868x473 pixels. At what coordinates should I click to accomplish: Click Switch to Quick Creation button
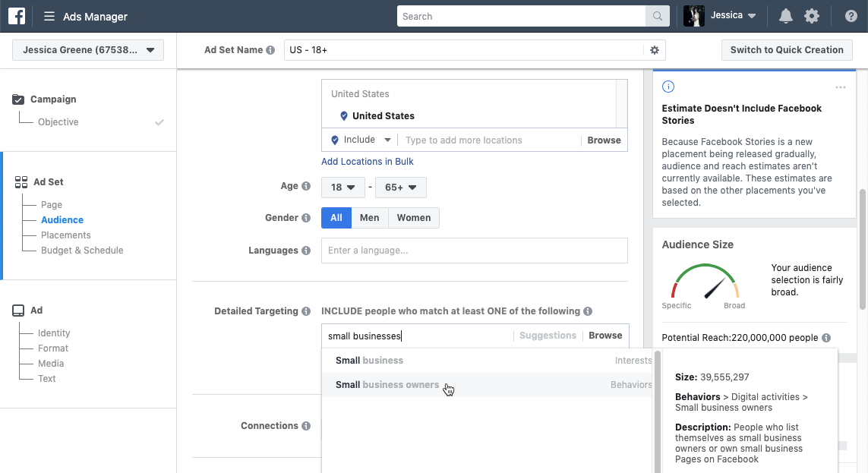pyautogui.click(x=787, y=50)
